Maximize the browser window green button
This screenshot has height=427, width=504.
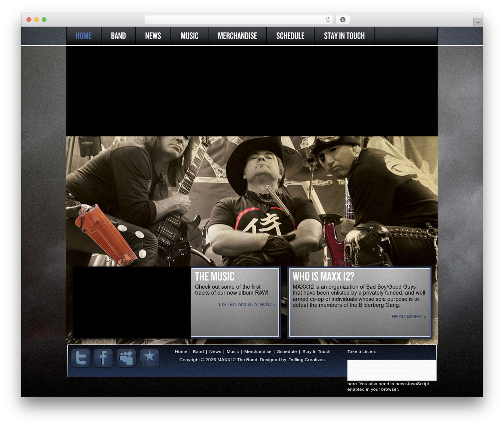(x=44, y=20)
